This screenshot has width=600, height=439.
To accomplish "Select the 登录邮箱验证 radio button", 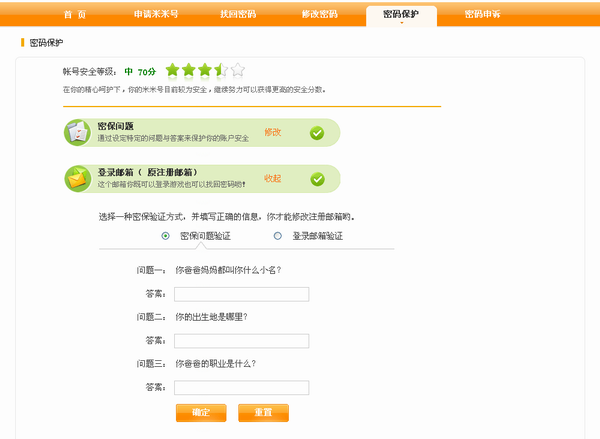I will click(x=278, y=236).
